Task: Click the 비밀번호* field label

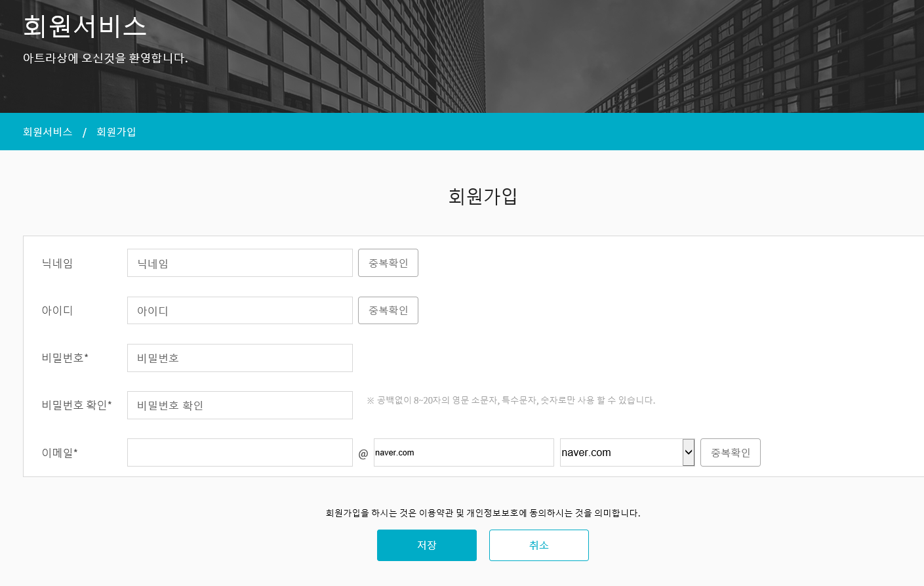Action: click(x=65, y=358)
